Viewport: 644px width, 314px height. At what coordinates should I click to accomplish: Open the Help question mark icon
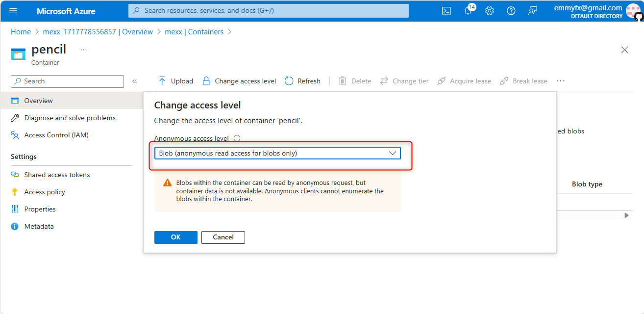coord(511,11)
